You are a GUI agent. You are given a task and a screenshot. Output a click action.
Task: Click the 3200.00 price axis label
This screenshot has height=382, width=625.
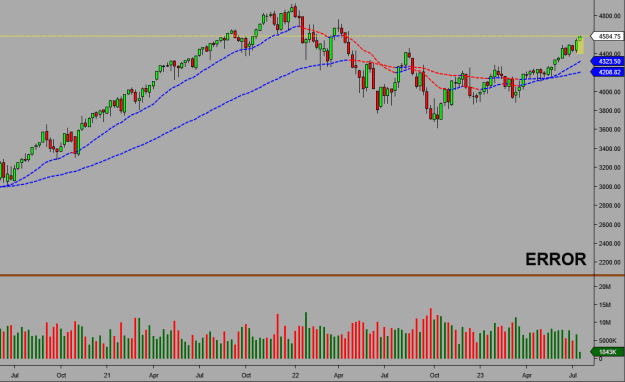click(x=609, y=167)
